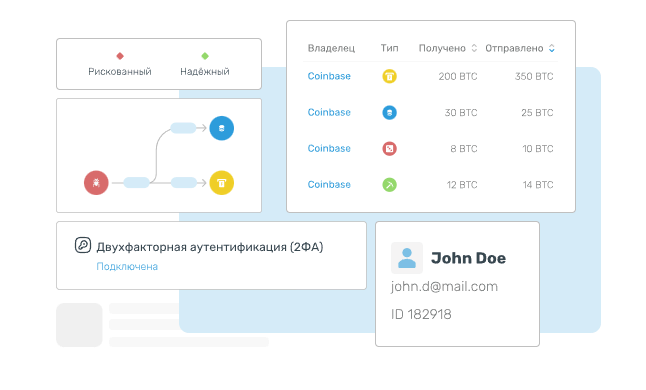646x390 pixels.
Task: Click the 14 BTC sent value
Action: point(538,184)
